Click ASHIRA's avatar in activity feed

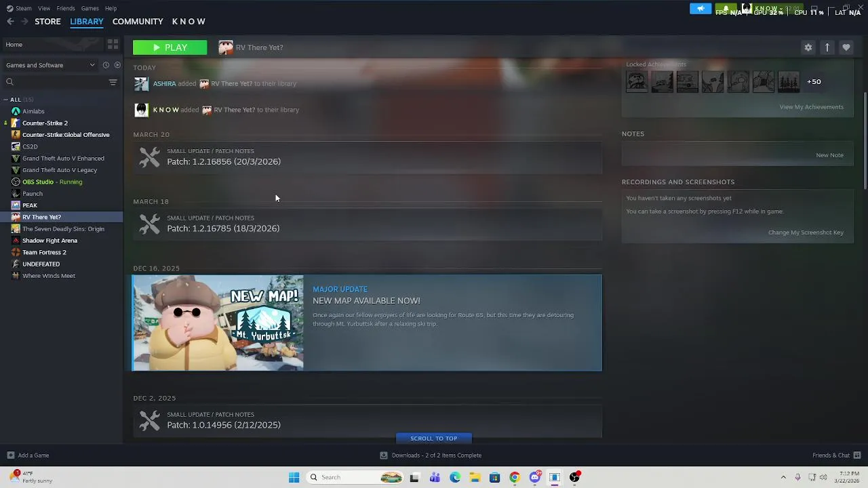[141, 84]
